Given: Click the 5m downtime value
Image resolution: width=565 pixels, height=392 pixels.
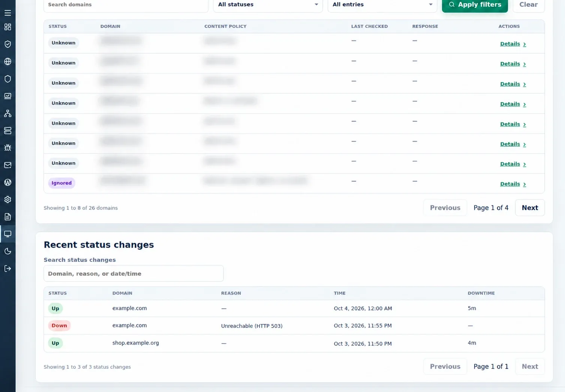Looking at the screenshot, I should click(472, 308).
